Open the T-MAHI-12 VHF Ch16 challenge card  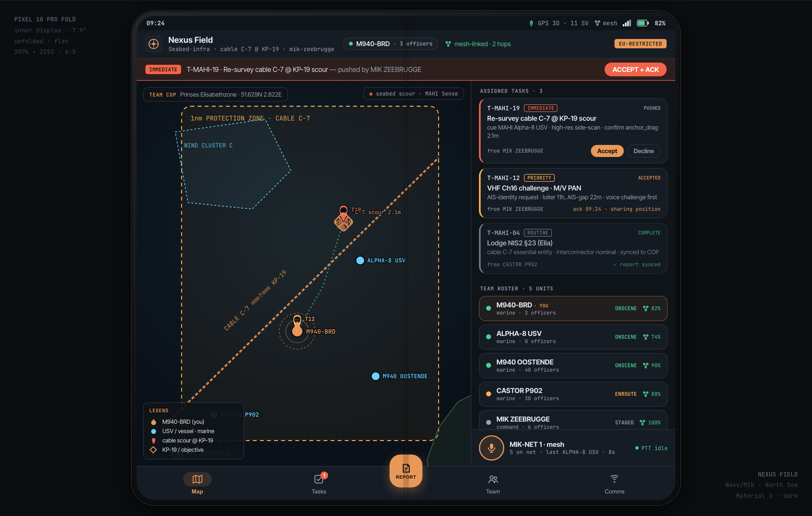click(x=573, y=193)
